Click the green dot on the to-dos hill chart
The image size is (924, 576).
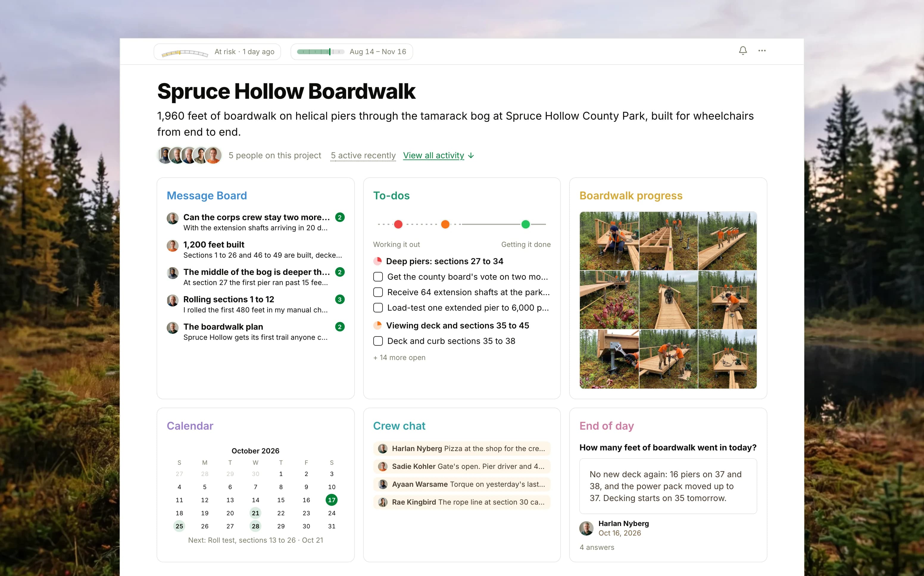(x=525, y=224)
